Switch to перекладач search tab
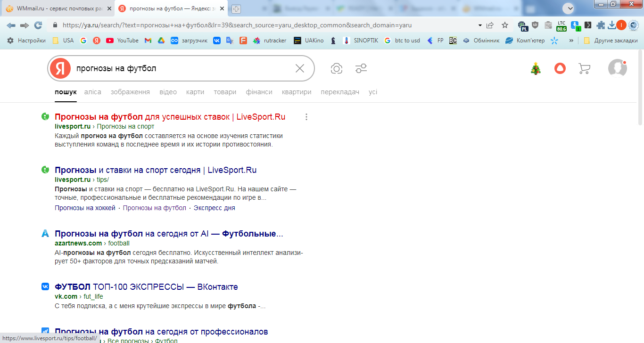 point(340,92)
